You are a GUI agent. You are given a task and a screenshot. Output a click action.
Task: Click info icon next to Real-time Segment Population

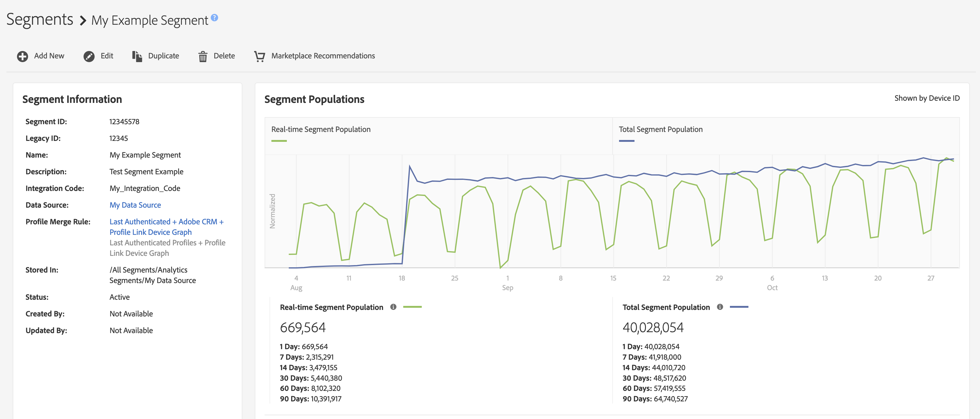point(393,307)
